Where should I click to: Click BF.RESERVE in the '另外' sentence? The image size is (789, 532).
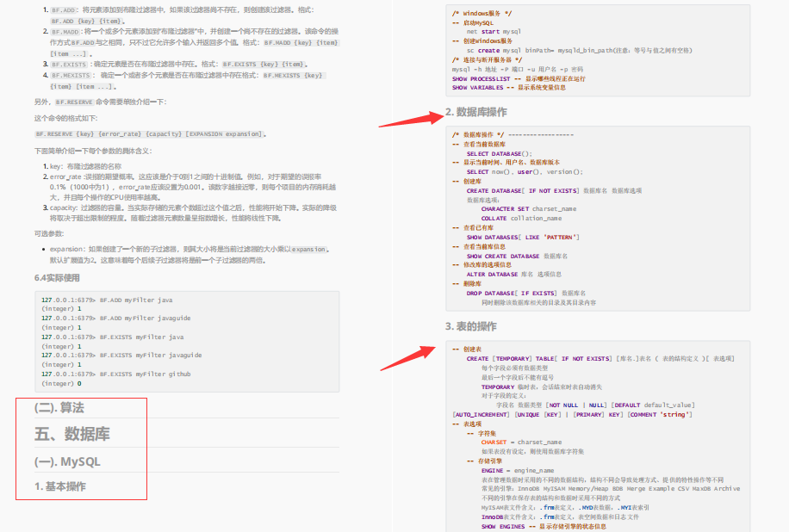pyautogui.click(x=74, y=102)
